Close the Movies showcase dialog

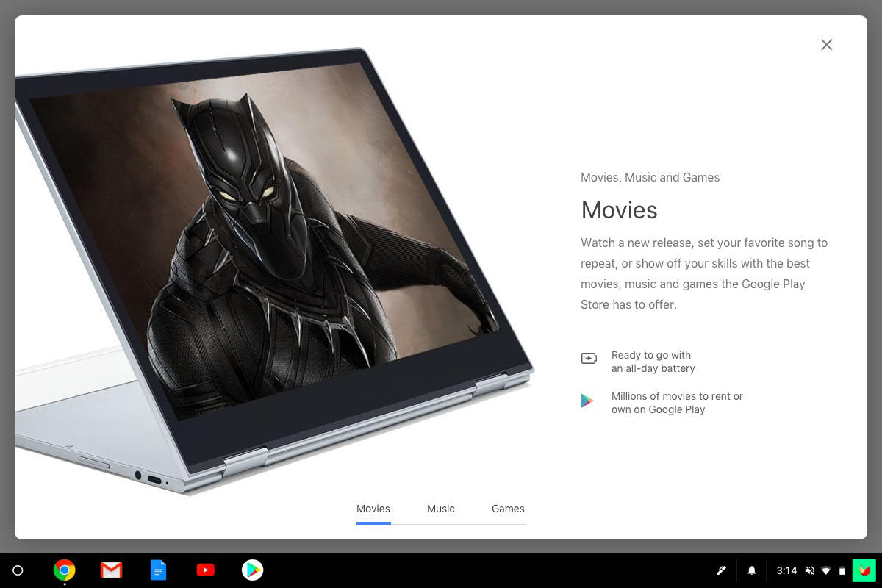pyautogui.click(x=827, y=45)
